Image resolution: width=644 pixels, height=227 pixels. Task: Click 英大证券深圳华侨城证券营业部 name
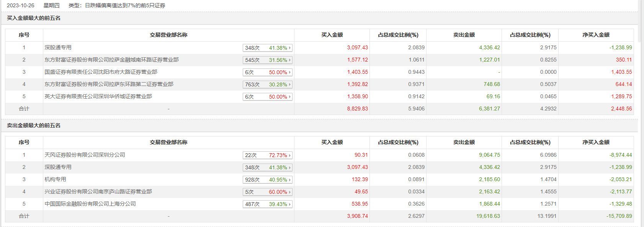98,96
